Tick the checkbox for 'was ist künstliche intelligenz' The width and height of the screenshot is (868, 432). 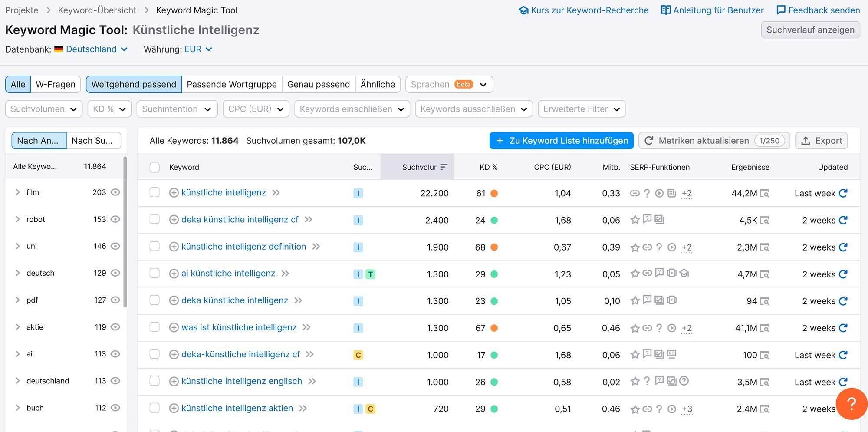[155, 327]
